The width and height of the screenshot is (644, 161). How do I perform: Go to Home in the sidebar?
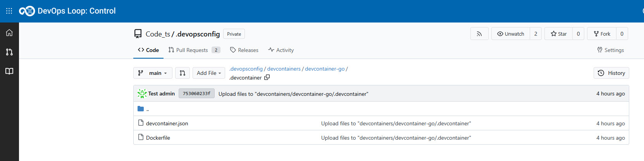pyautogui.click(x=9, y=33)
